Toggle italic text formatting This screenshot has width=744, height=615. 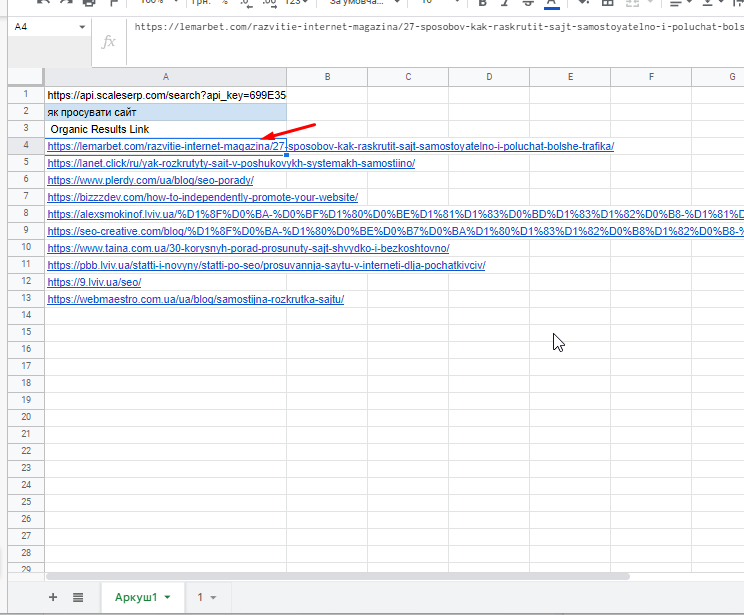point(503,3)
